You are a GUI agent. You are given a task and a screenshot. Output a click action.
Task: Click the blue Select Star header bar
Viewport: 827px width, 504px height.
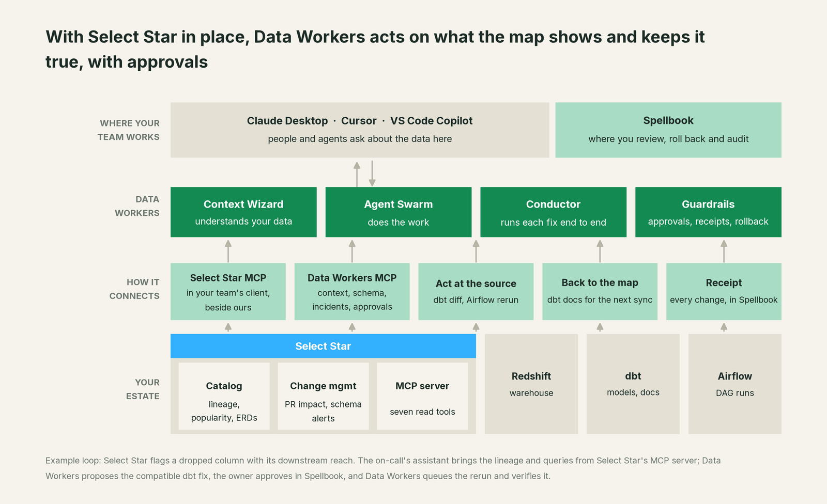pyautogui.click(x=323, y=346)
